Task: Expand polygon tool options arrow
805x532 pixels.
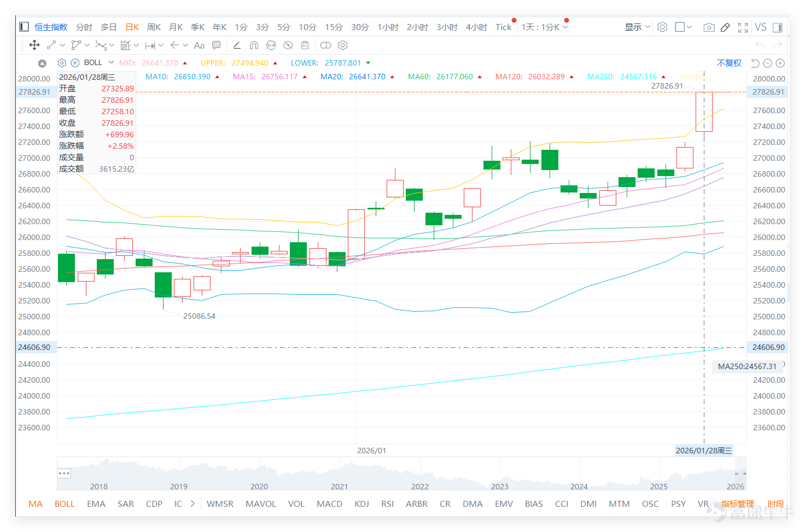Action: [87, 45]
